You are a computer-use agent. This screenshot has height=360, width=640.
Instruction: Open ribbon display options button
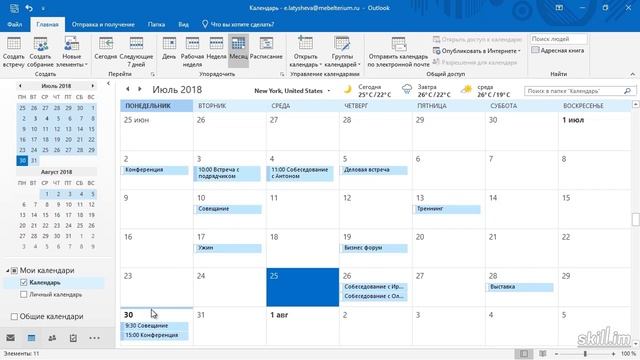coord(559,8)
